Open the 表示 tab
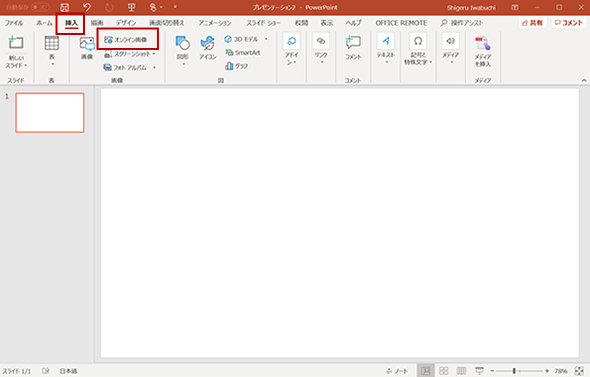 (327, 23)
